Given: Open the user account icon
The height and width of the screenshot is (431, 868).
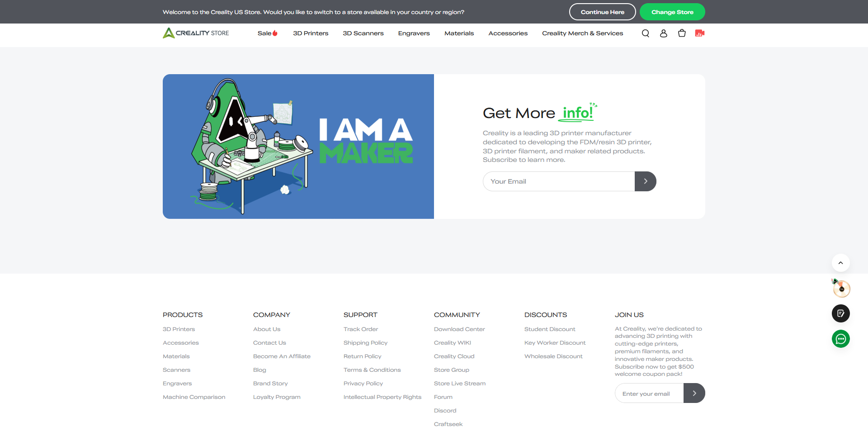Looking at the screenshot, I should pyautogui.click(x=664, y=33).
